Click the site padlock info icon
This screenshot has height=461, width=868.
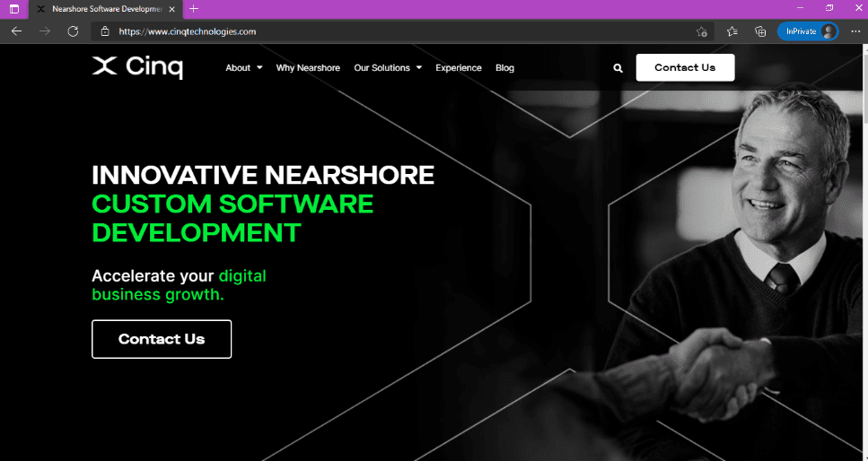(105, 31)
